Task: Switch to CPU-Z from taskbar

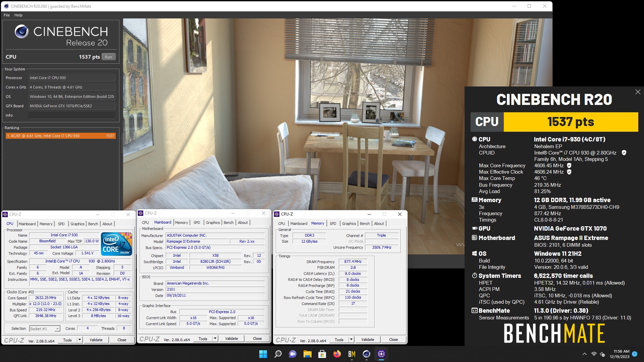Action: (x=381, y=354)
